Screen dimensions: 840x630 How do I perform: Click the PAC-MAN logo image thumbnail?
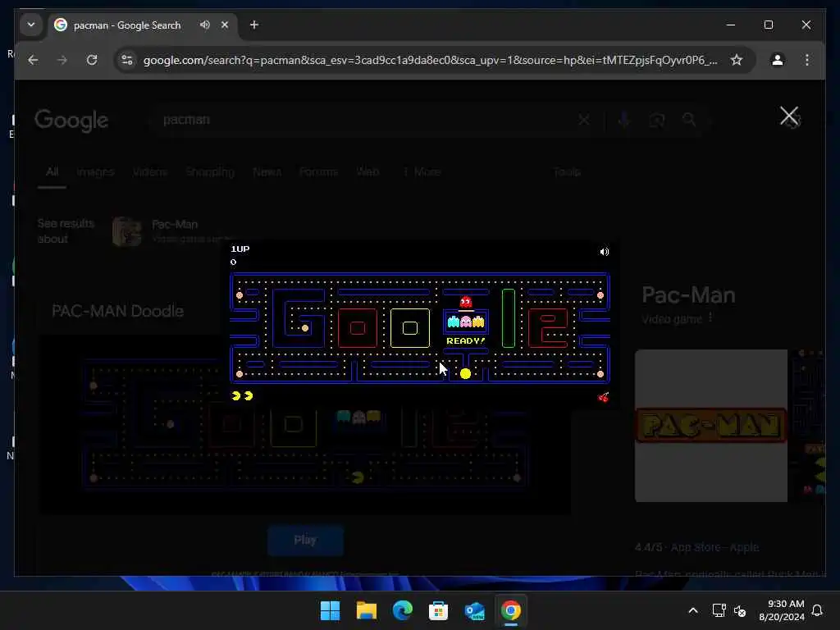click(711, 426)
